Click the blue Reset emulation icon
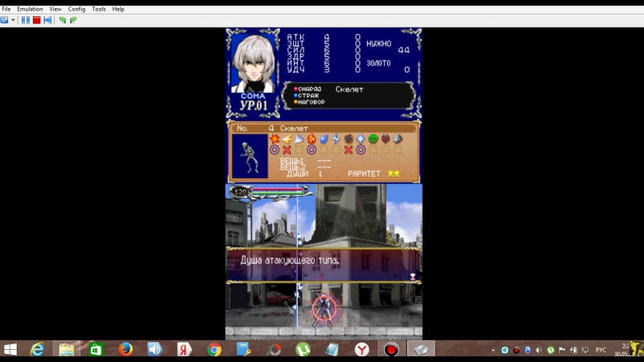The width and height of the screenshot is (644, 362). pos(47,20)
